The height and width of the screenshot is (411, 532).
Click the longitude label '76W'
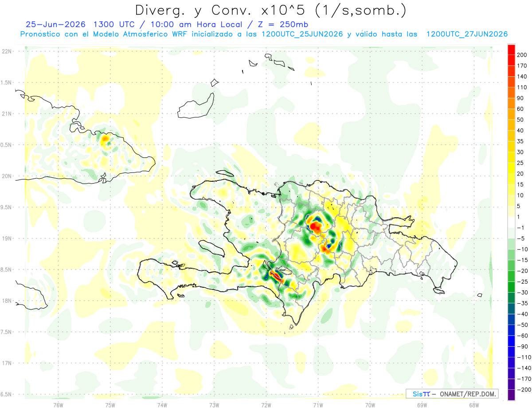58,405
